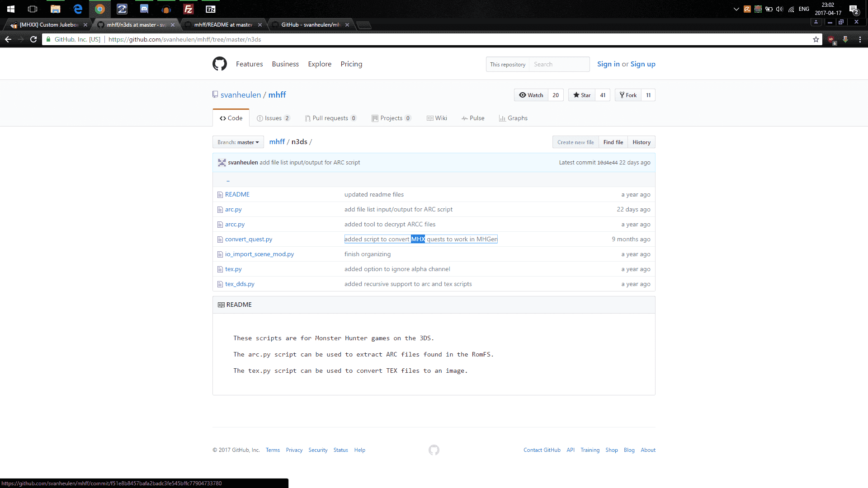Open Pricing in GitHub header
868x488 pixels.
click(x=351, y=64)
